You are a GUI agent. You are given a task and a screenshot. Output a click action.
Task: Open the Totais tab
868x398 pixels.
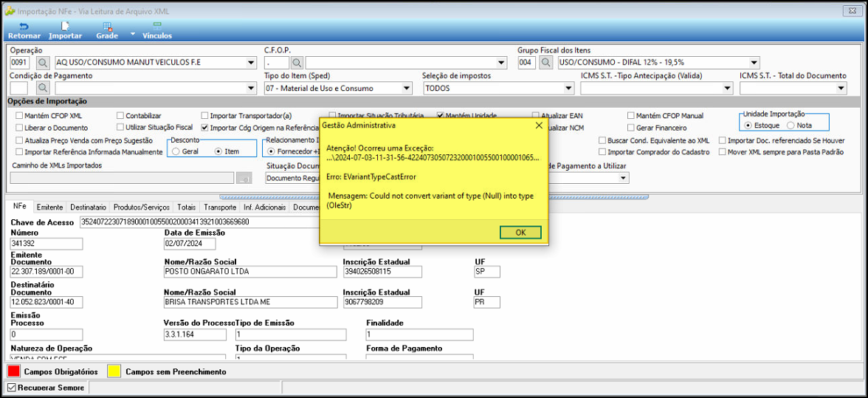pos(187,207)
